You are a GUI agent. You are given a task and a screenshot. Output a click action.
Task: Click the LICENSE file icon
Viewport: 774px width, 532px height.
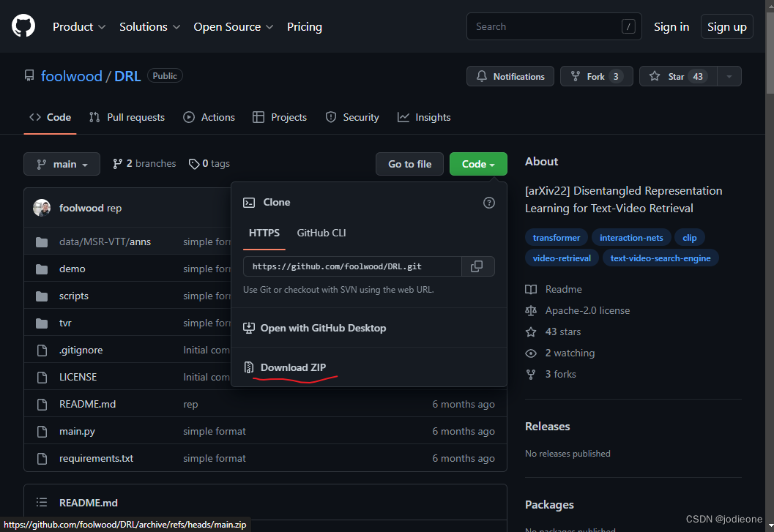(42, 377)
